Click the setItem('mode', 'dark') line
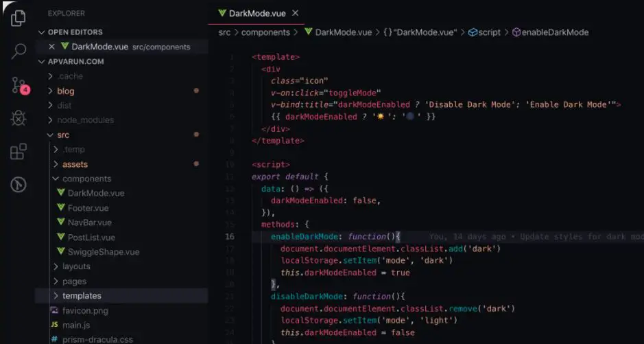644x344 pixels. coord(366,260)
